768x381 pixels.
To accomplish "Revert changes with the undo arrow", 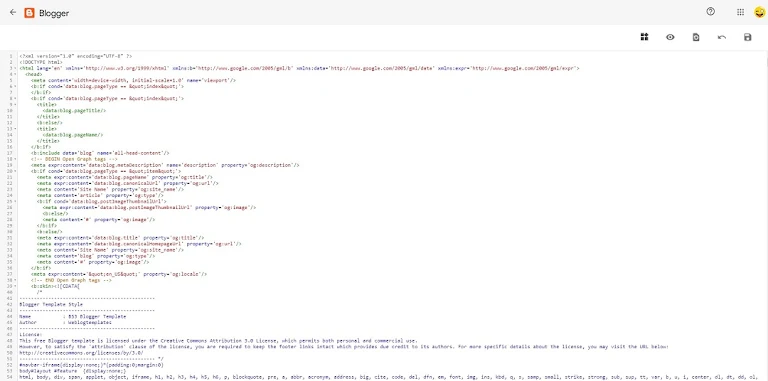I will pos(721,37).
